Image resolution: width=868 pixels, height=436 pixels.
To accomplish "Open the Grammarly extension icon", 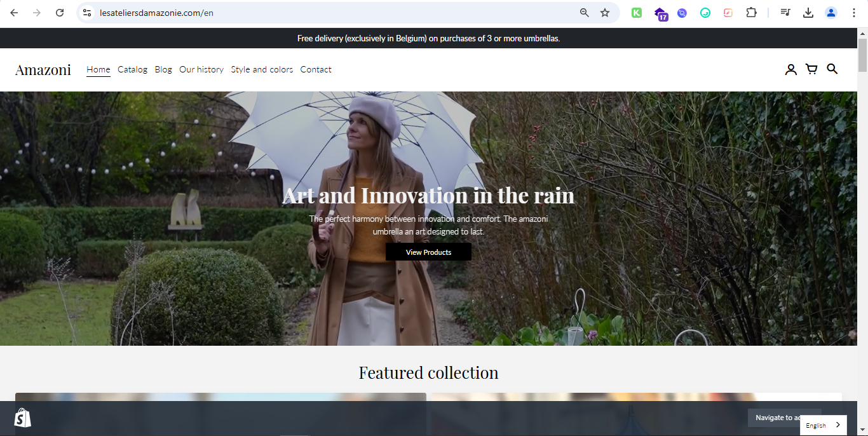I will pyautogui.click(x=705, y=12).
